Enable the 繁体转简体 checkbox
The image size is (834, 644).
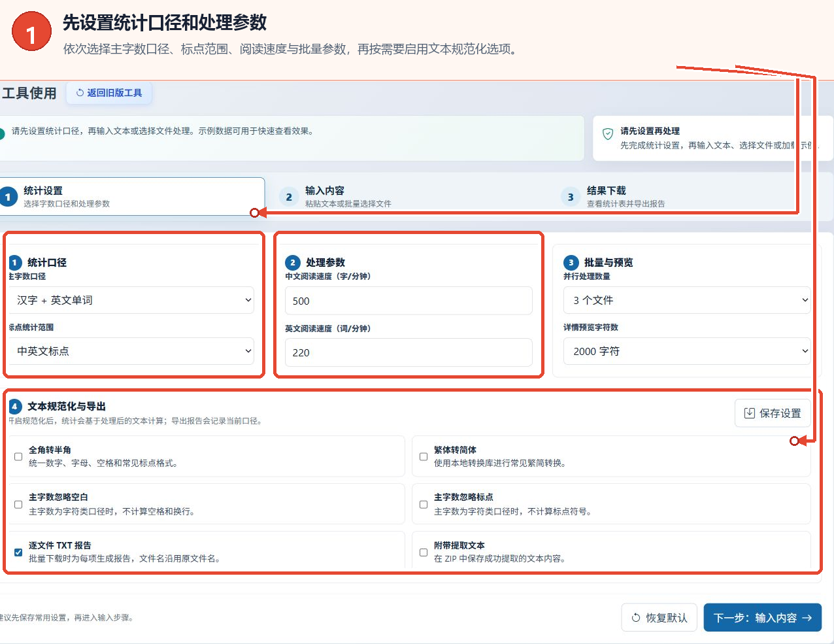(424, 456)
